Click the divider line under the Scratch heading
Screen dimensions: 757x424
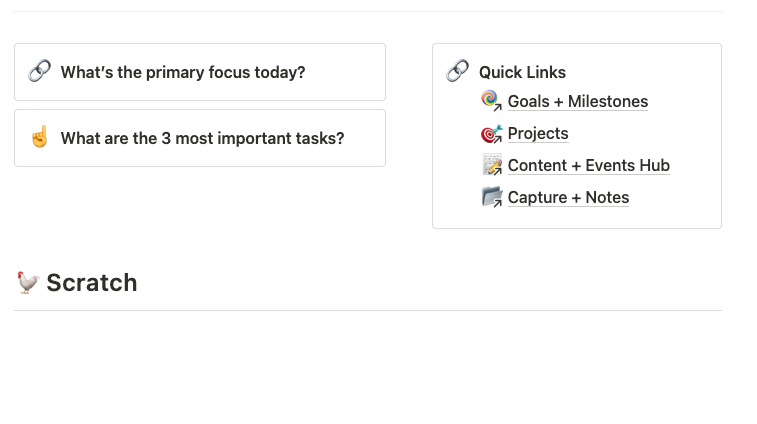(x=367, y=310)
